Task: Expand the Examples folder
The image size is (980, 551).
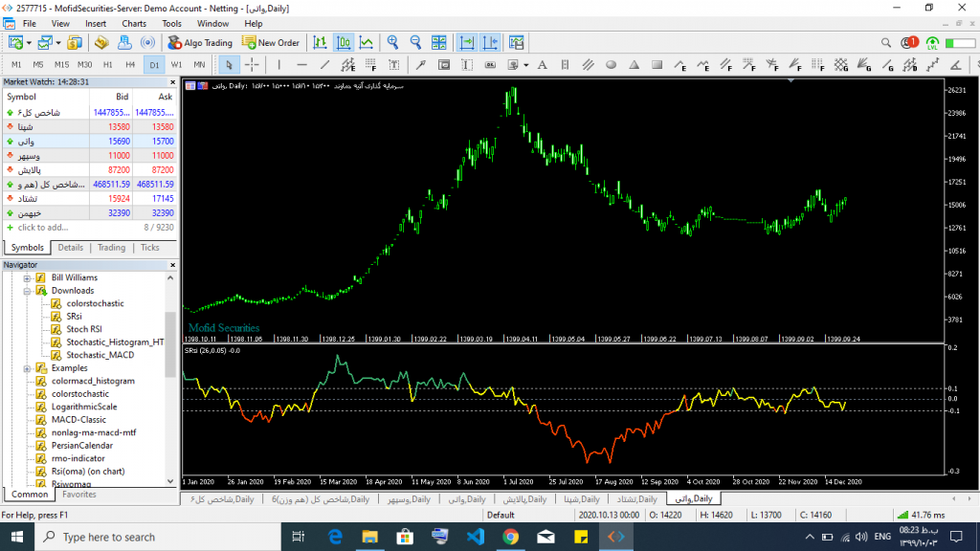Action: (x=27, y=368)
